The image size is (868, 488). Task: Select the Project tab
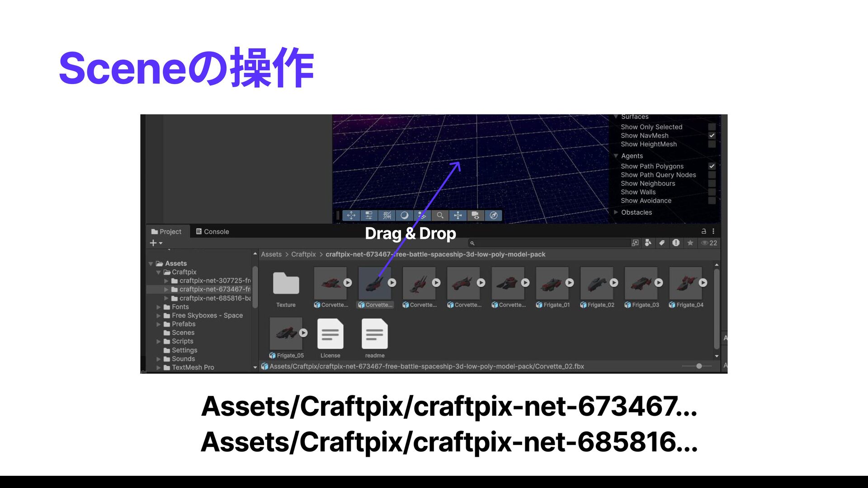click(166, 232)
